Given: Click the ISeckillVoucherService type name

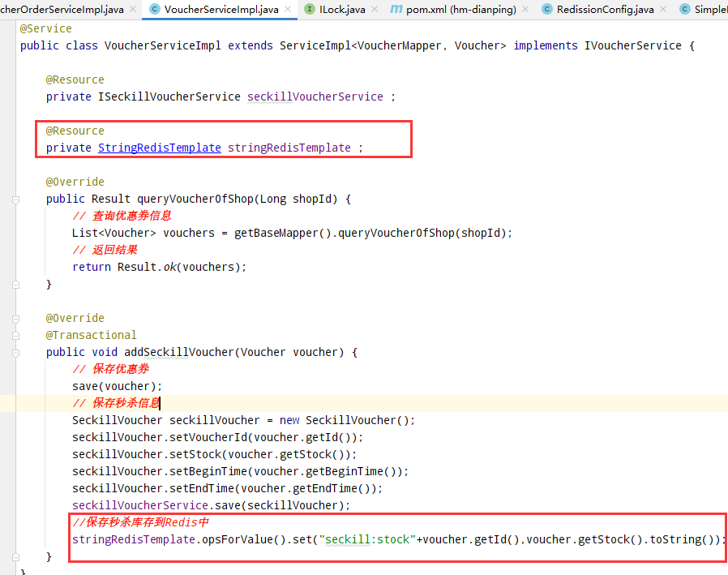Looking at the screenshot, I should click(x=169, y=97).
